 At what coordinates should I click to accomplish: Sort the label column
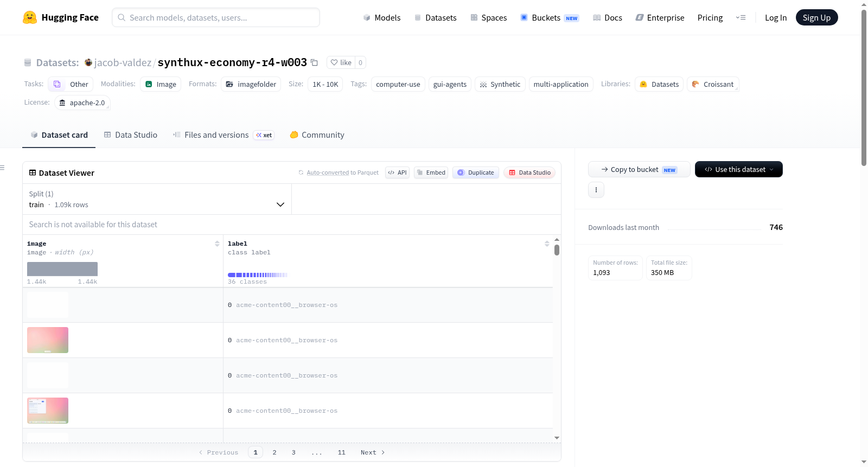(547, 244)
